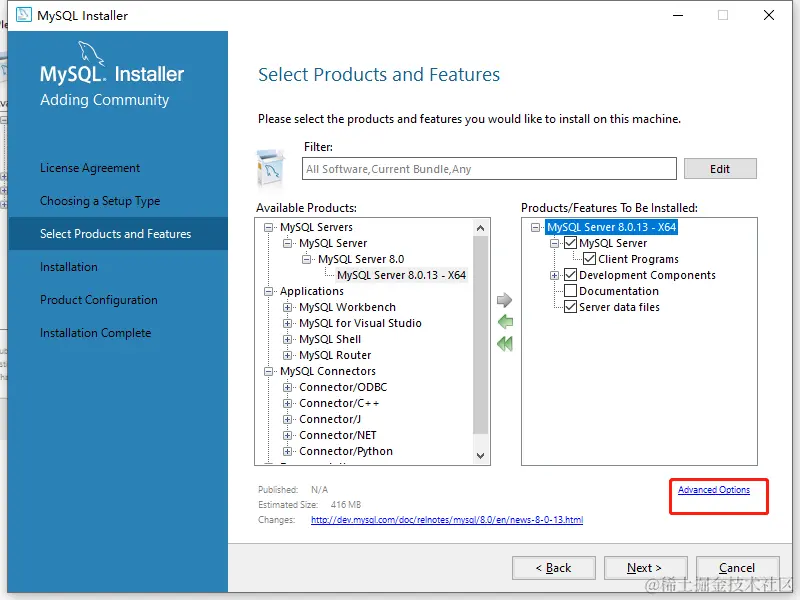The width and height of the screenshot is (800, 600).
Task: Uncheck the Server data files checkbox
Action: point(570,307)
